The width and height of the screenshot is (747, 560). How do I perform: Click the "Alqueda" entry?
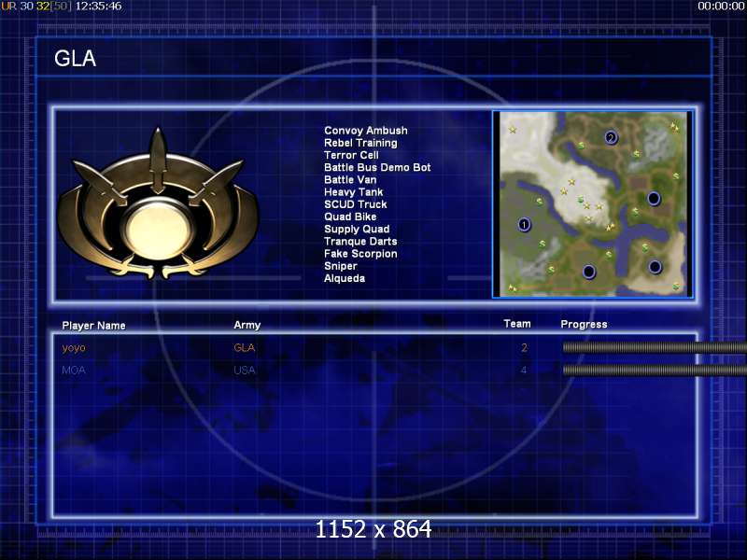[x=345, y=279]
